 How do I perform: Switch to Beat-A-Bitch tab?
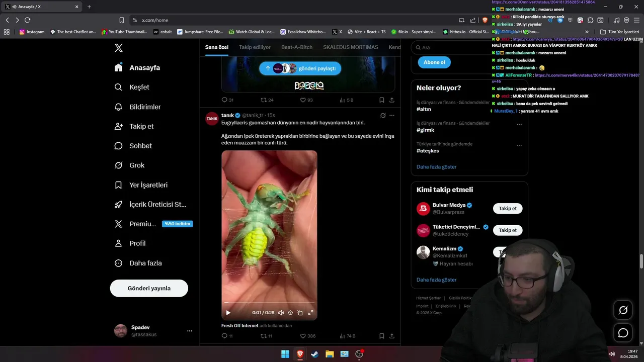tap(297, 47)
